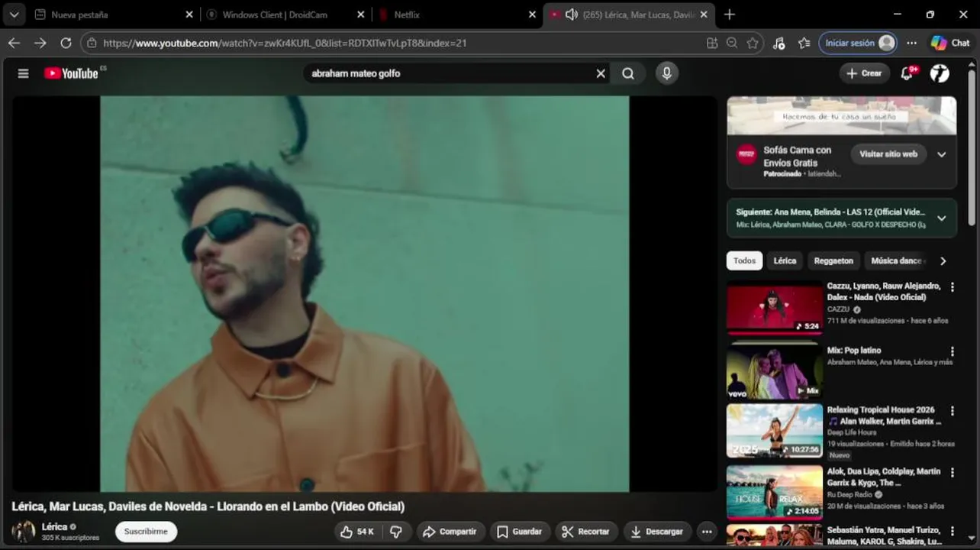This screenshot has height=550, width=980.
Task: Reload the current page
Action: [66, 43]
